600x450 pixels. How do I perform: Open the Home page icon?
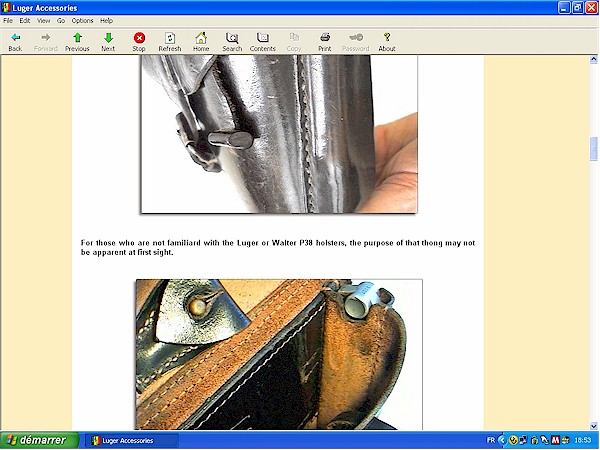click(x=201, y=38)
